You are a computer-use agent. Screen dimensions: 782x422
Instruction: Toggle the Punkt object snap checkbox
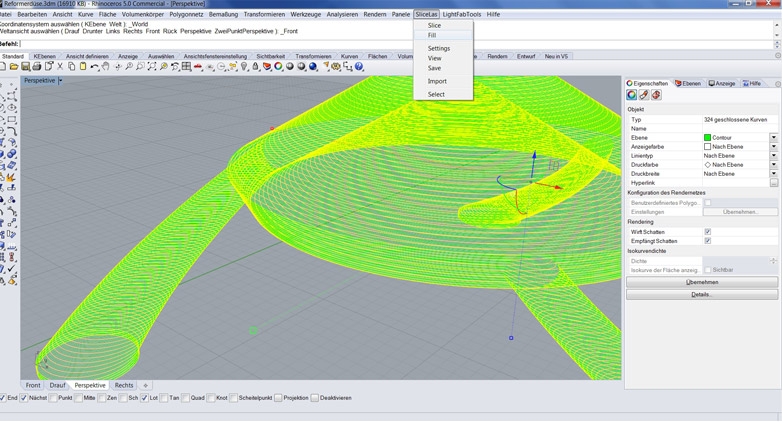[54, 398]
